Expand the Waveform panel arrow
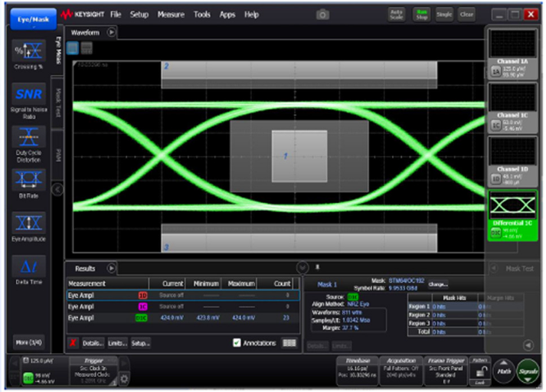Viewport: 546px width, 392px height. [x=112, y=33]
